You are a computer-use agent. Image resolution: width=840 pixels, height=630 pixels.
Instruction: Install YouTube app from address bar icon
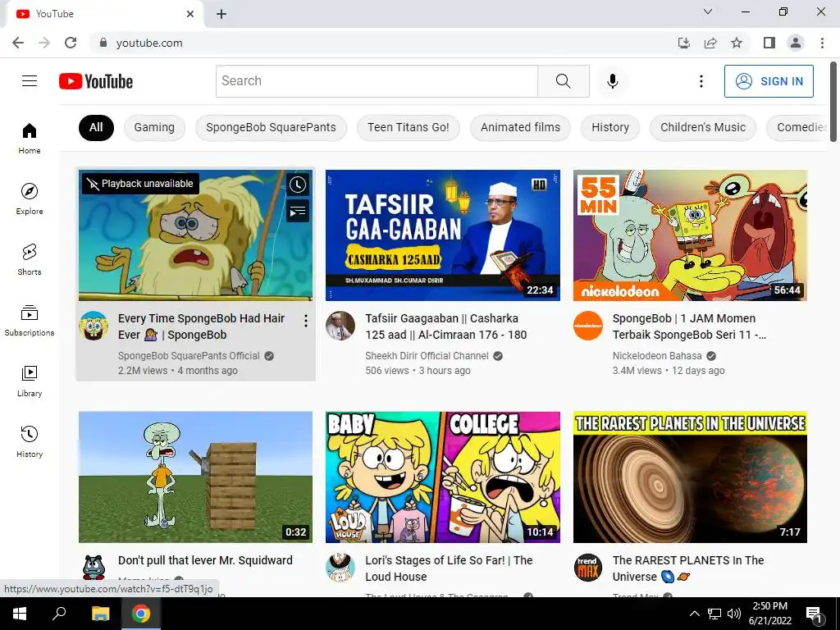click(683, 43)
